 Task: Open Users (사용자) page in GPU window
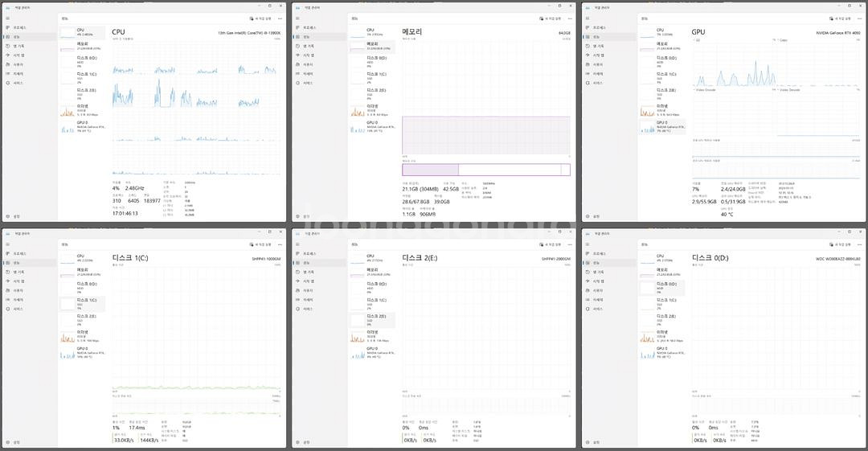point(609,64)
